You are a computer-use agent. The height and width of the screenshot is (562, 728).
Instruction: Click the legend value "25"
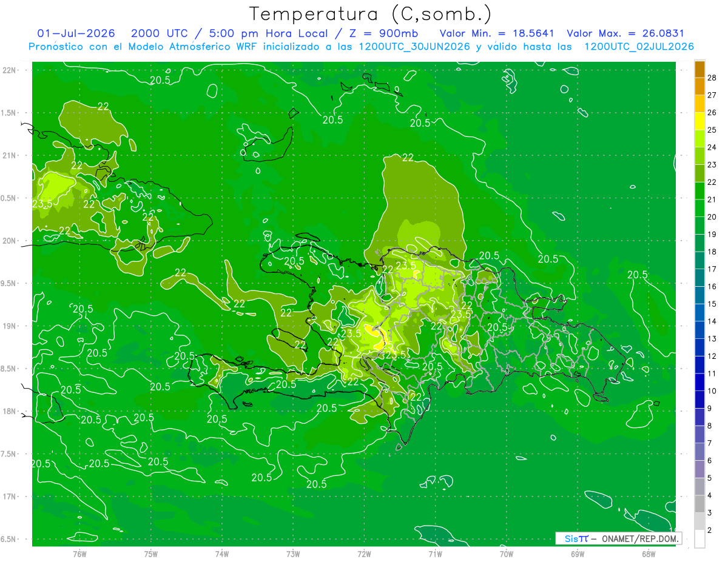[712, 130]
